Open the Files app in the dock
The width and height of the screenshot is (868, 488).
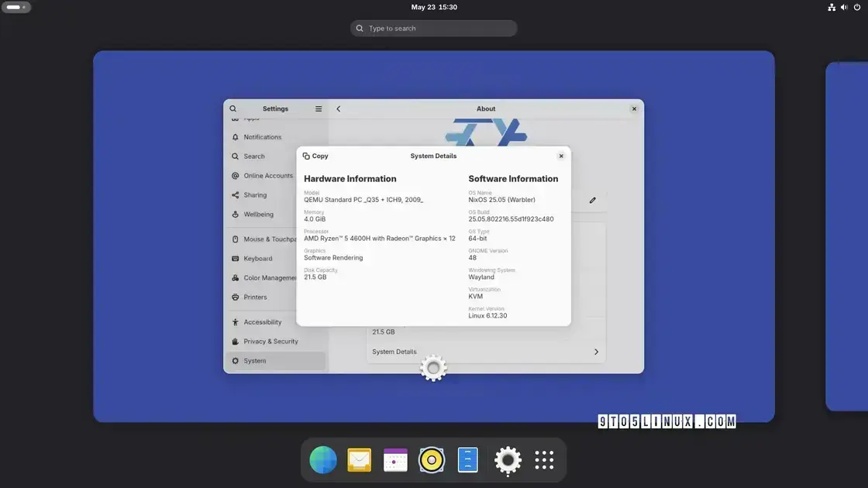point(468,460)
